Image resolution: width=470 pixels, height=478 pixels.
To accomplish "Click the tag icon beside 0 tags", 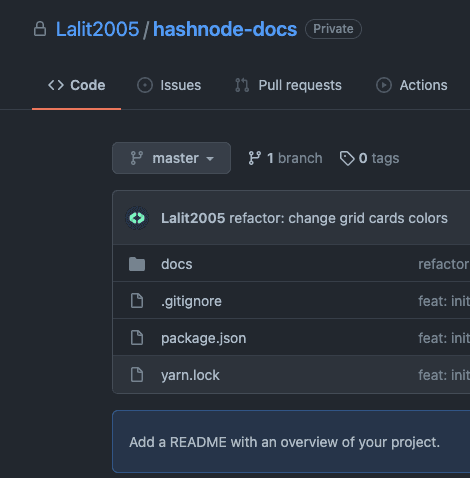I will pyautogui.click(x=347, y=158).
